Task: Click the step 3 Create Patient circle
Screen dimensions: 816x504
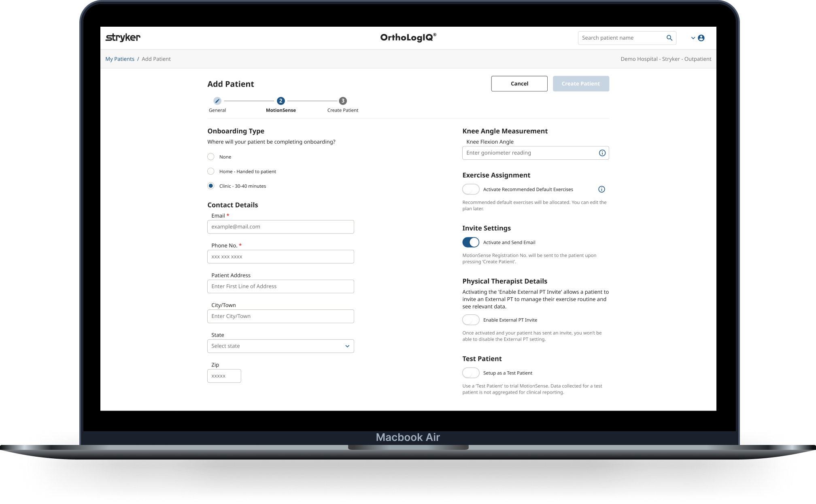Action: coord(342,101)
